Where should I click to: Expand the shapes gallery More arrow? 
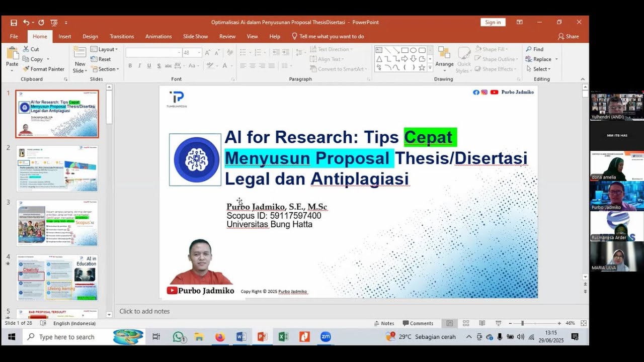click(430, 67)
